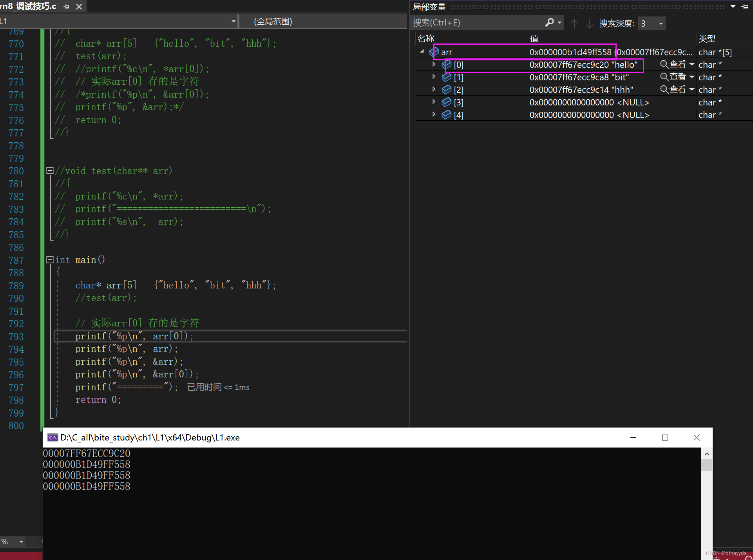This screenshot has width=753, height=560.
Task: Click the console window L1.exe app icon
Action: point(52,437)
